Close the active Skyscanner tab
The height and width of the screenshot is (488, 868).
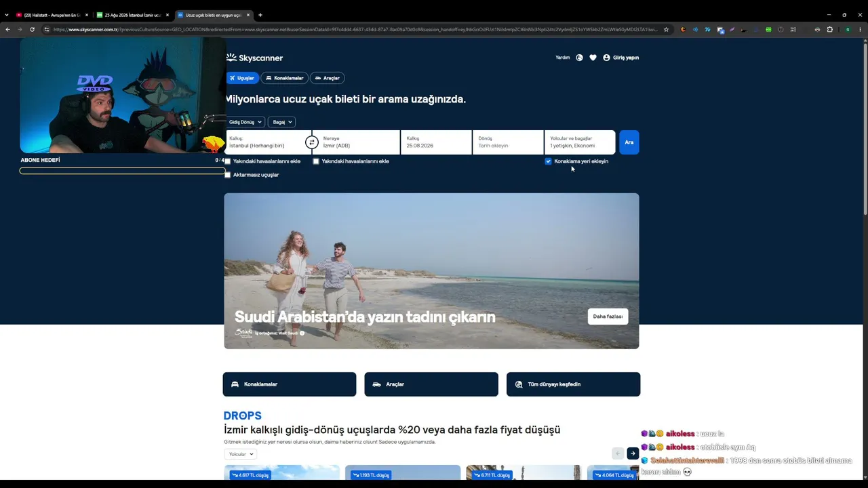click(248, 15)
